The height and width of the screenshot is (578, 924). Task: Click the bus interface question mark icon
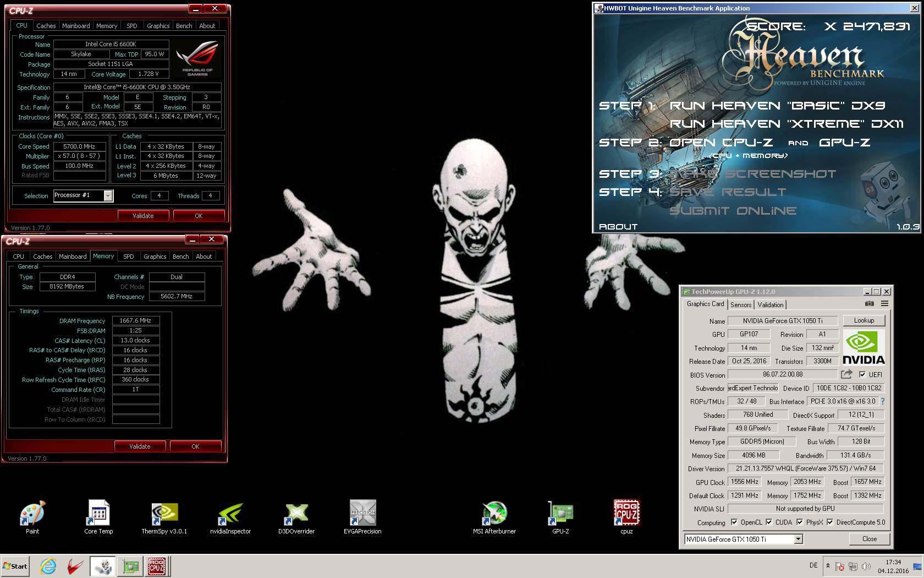point(883,401)
